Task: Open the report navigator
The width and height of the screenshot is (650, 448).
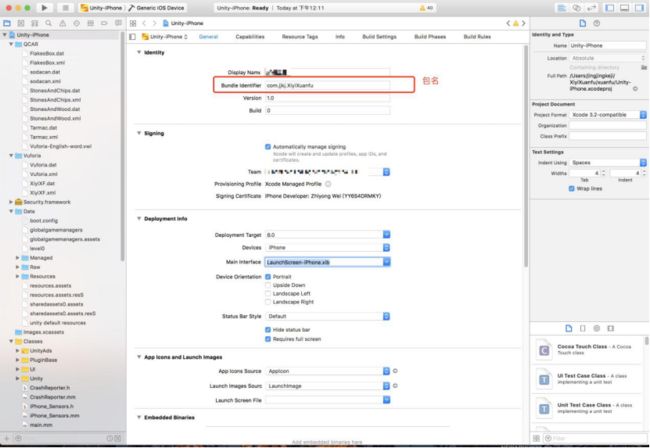Action: 118,23
